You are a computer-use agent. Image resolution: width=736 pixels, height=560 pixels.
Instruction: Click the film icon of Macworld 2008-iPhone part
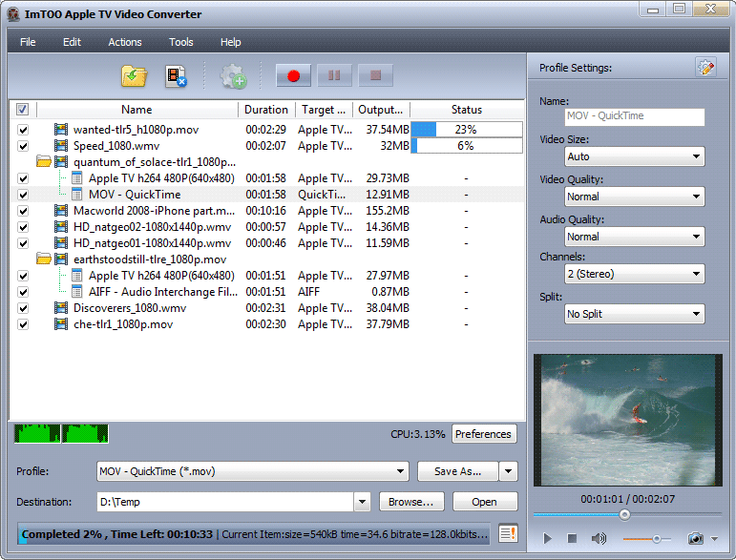point(60,211)
